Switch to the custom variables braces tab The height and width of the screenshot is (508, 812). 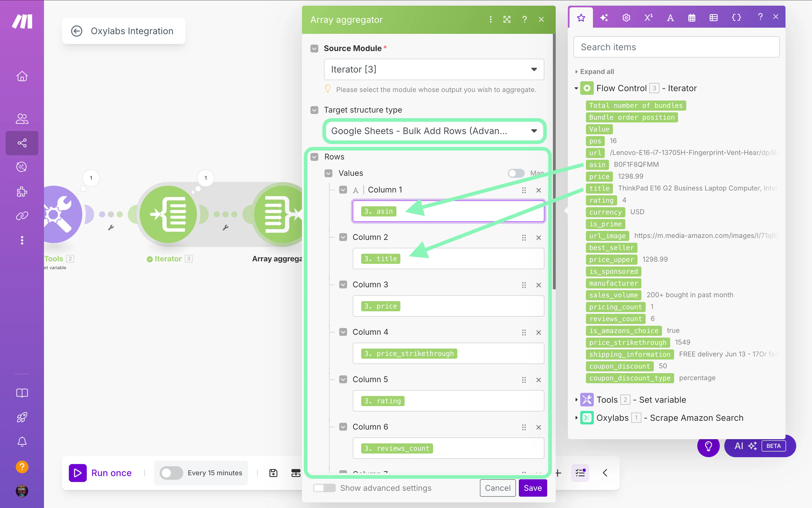[736, 18]
